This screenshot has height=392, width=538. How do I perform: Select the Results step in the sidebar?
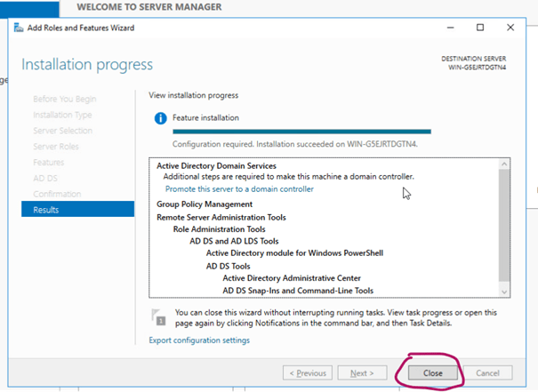[46, 210]
